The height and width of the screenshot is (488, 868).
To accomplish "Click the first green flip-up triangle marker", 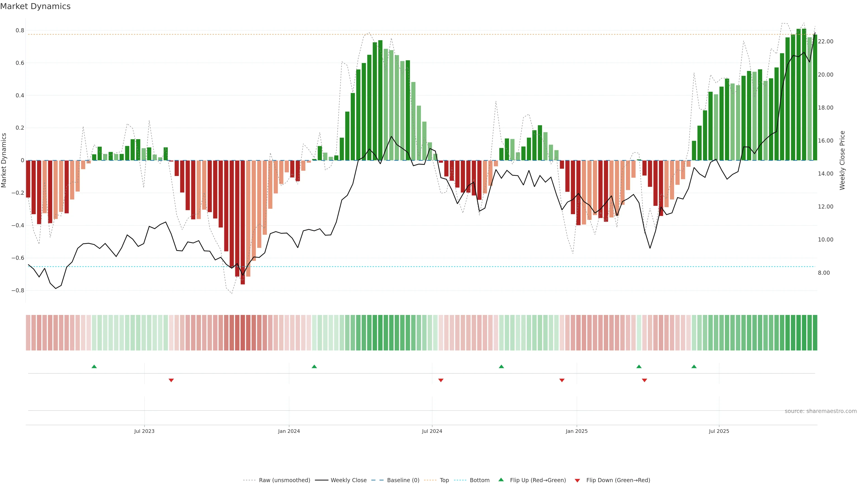I will coord(94,366).
